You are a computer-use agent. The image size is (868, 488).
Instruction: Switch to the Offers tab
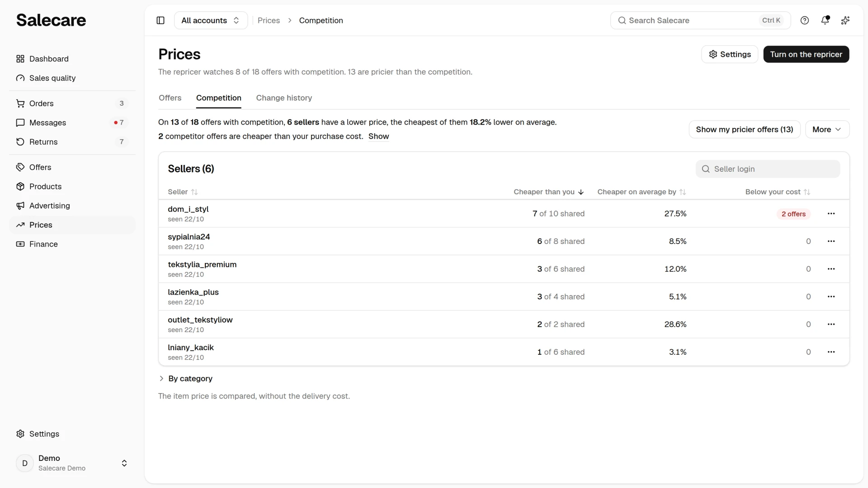(x=170, y=98)
